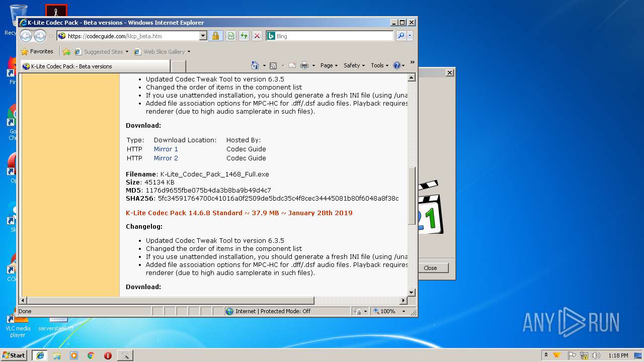Click the Help question mark icon
Image resolution: width=644 pixels, height=362 pixels.
[x=396, y=65]
